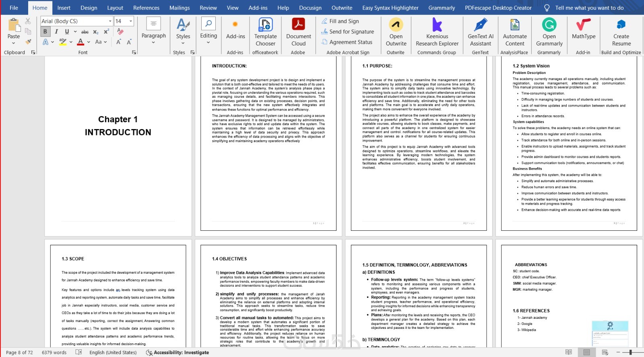The height and width of the screenshot is (357, 644).
Task: Open Change Case dropdown
Action: 101,42
